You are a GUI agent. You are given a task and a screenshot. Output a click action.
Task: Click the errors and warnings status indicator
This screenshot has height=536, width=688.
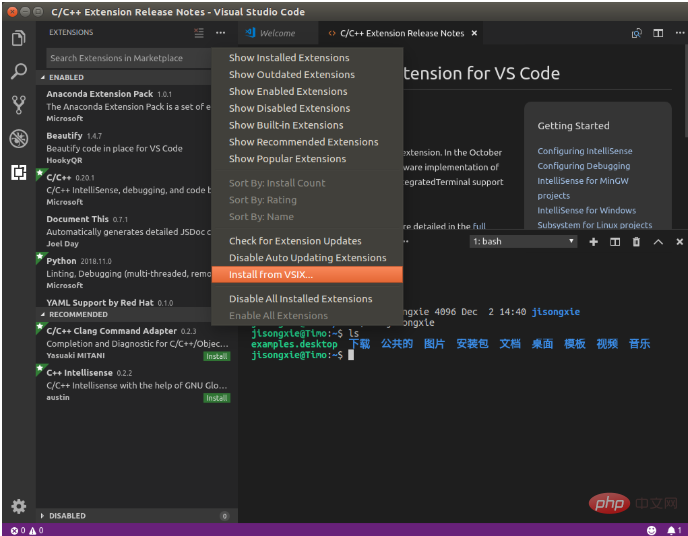click(x=27, y=530)
